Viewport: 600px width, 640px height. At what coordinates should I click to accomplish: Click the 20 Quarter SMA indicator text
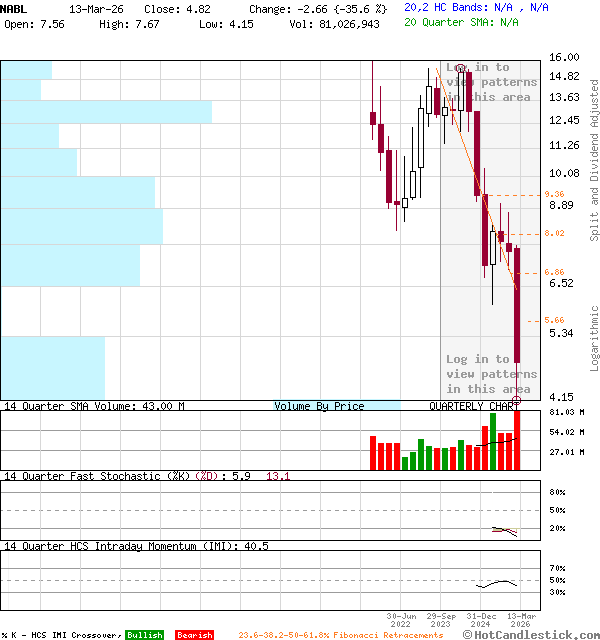click(461, 21)
